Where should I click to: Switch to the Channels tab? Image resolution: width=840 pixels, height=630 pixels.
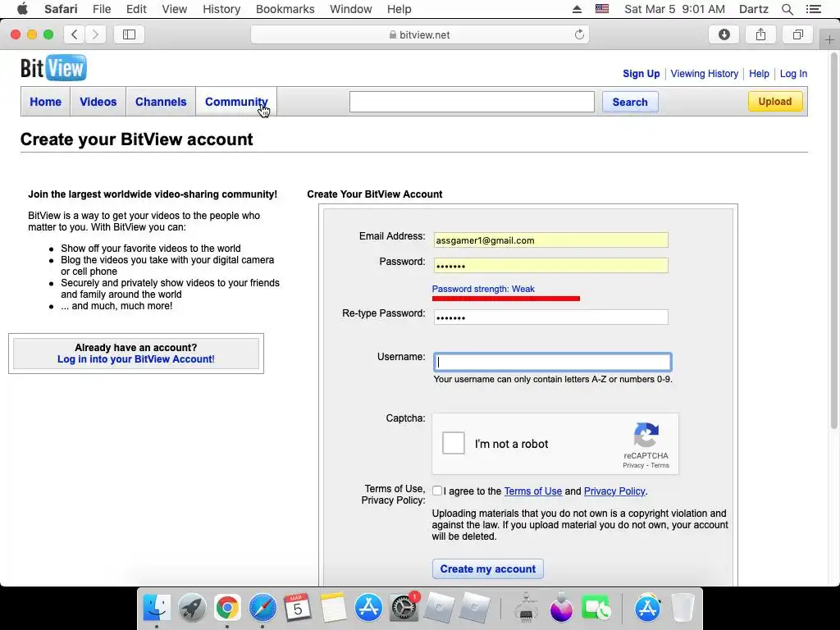coord(161,102)
